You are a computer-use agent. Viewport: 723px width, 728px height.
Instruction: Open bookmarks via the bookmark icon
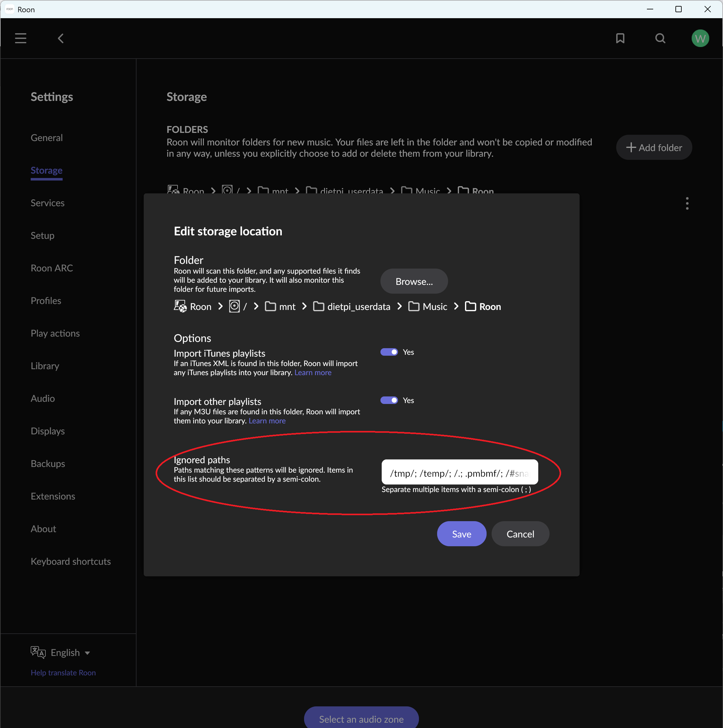pos(620,38)
